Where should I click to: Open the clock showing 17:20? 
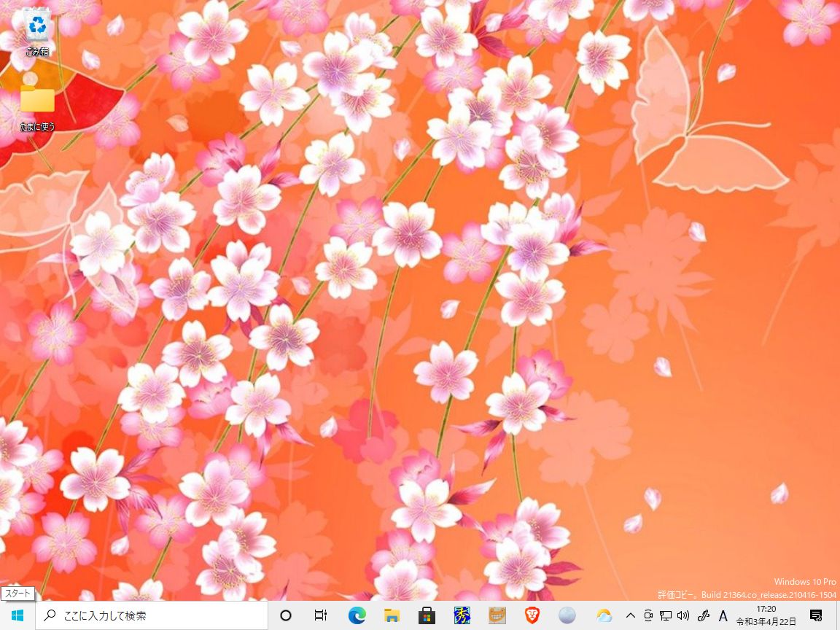(766, 615)
